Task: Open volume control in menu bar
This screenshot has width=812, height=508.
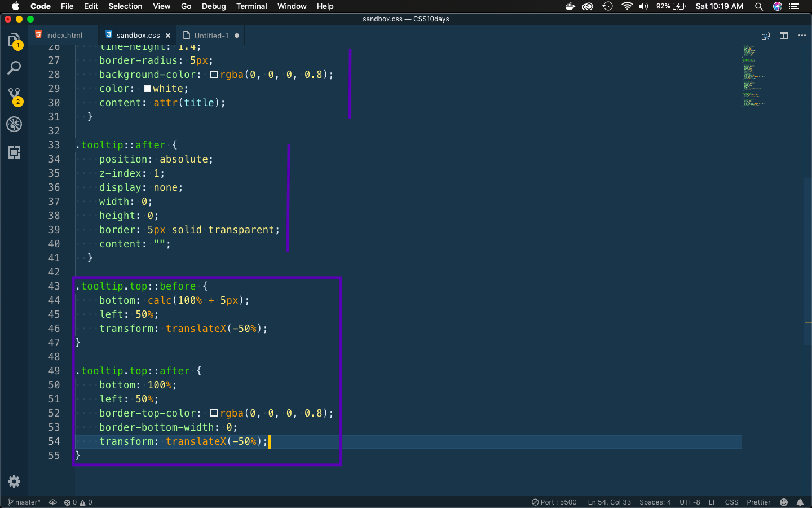Action: [x=643, y=6]
